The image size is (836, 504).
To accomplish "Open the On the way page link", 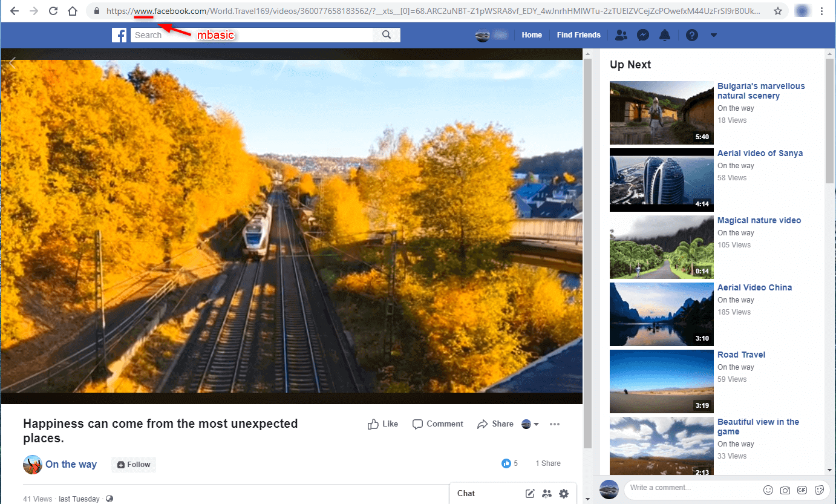I will tap(71, 465).
